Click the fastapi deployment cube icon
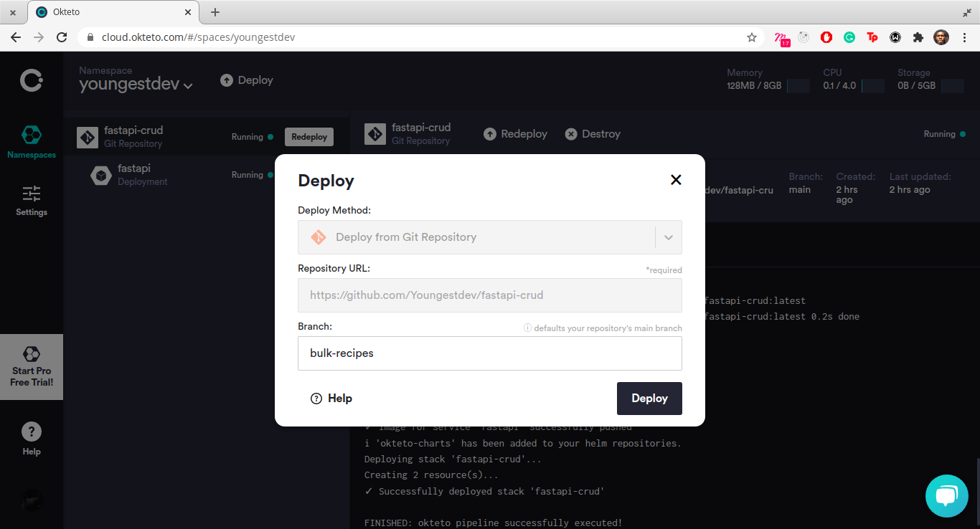This screenshot has height=529, width=980. click(101, 175)
